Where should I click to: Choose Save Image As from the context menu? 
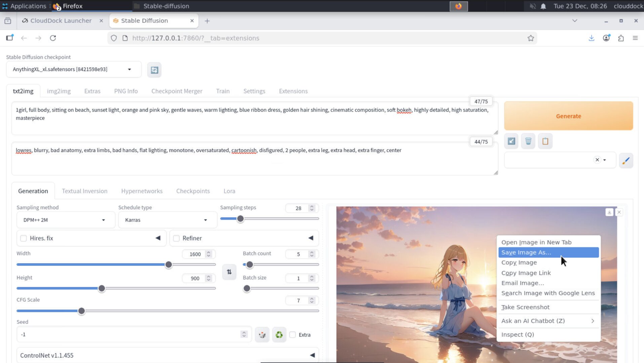526,252
